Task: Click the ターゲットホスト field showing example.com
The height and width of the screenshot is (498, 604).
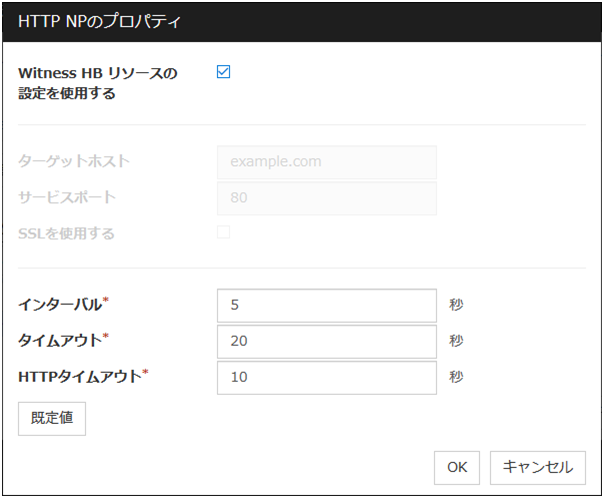Action: click(326, 161)
